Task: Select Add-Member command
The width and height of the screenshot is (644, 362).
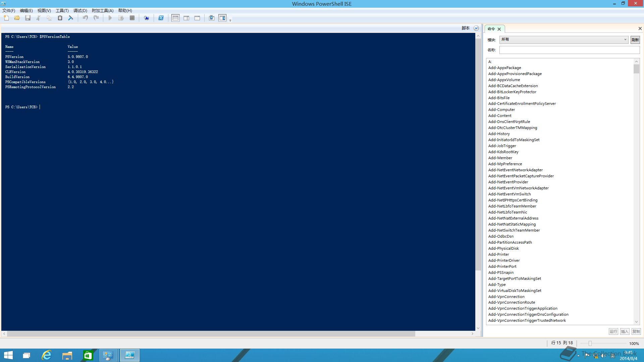Action: [500, 158]
